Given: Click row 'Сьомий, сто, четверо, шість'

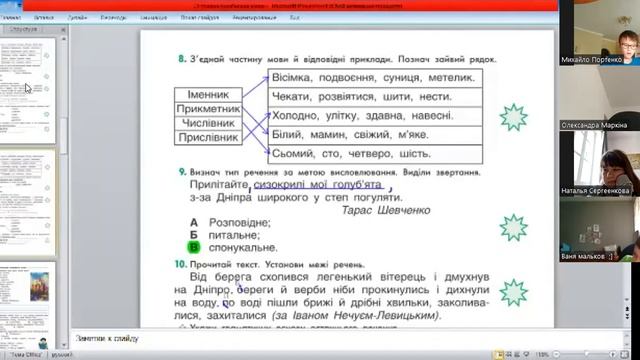Looking at the screenshot, I should pos(375,154).
